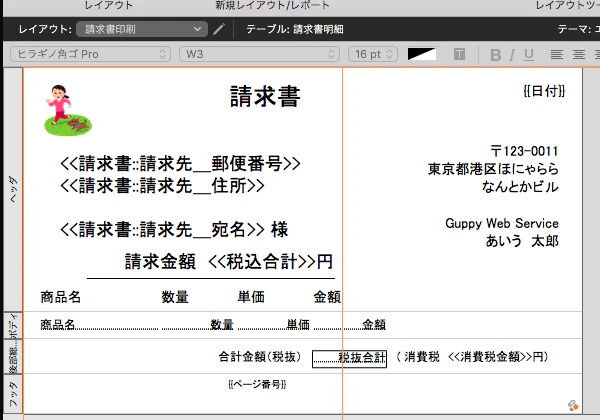Select the {{日付}} date placeholder

point(544,91)
